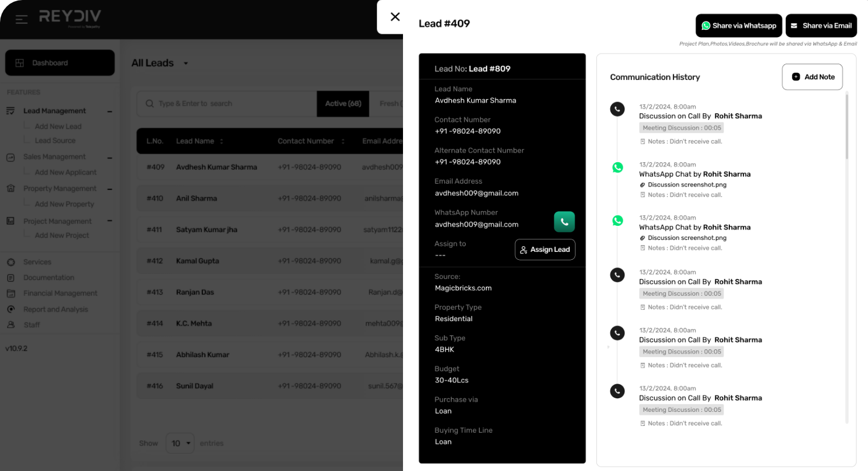Click the Documentation sidebar icon
This screenshot has height=471, width=868.
coord(11,278)
